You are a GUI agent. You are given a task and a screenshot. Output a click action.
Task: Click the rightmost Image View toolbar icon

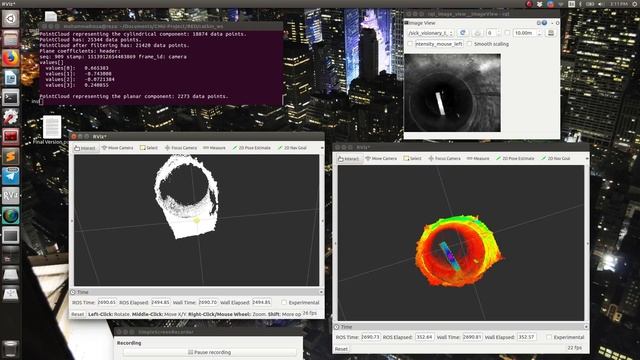click(551, 33)
